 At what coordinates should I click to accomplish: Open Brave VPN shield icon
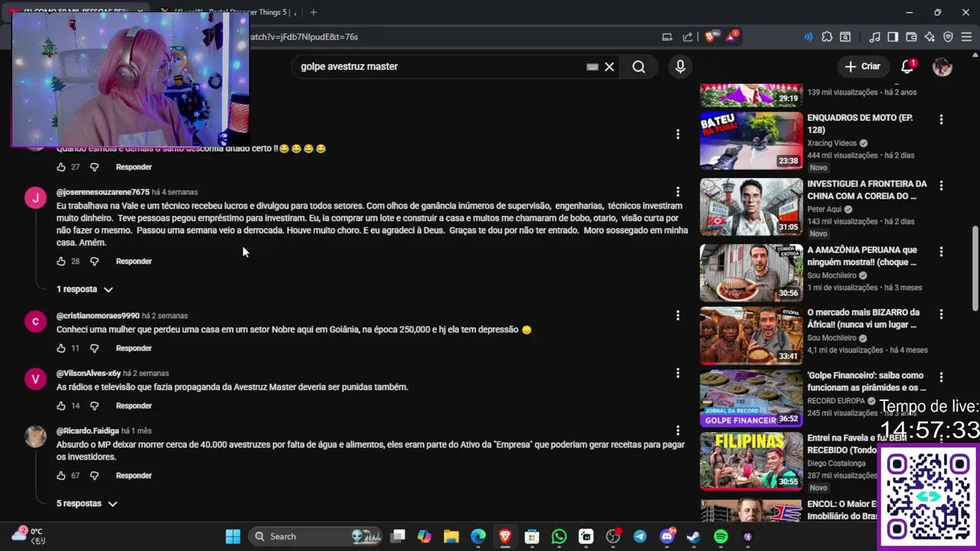tap(948, 37)
